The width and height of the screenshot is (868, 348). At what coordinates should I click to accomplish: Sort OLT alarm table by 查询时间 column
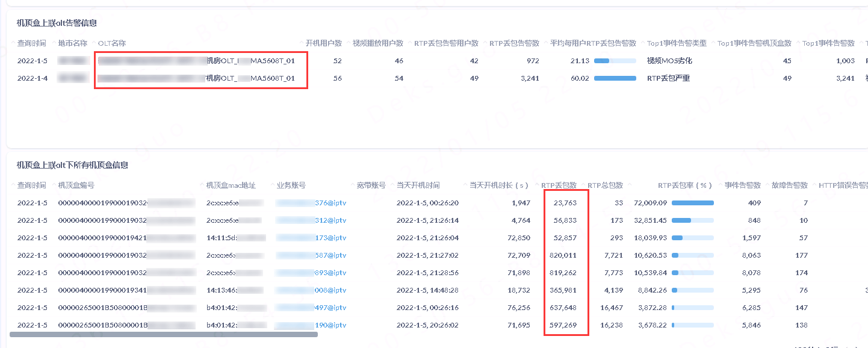coord(31,43)
